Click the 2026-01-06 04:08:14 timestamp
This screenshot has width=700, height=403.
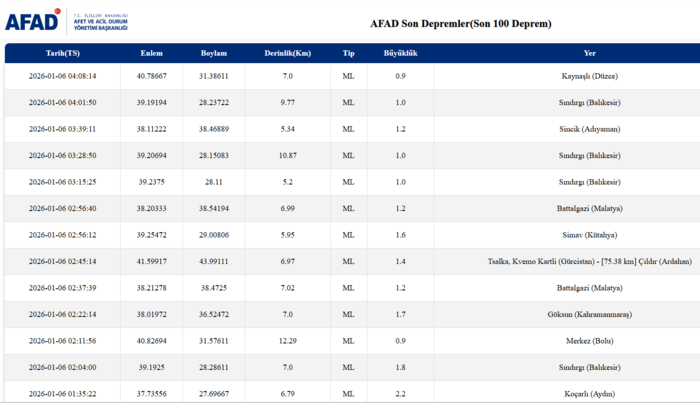tap(62, 76)
